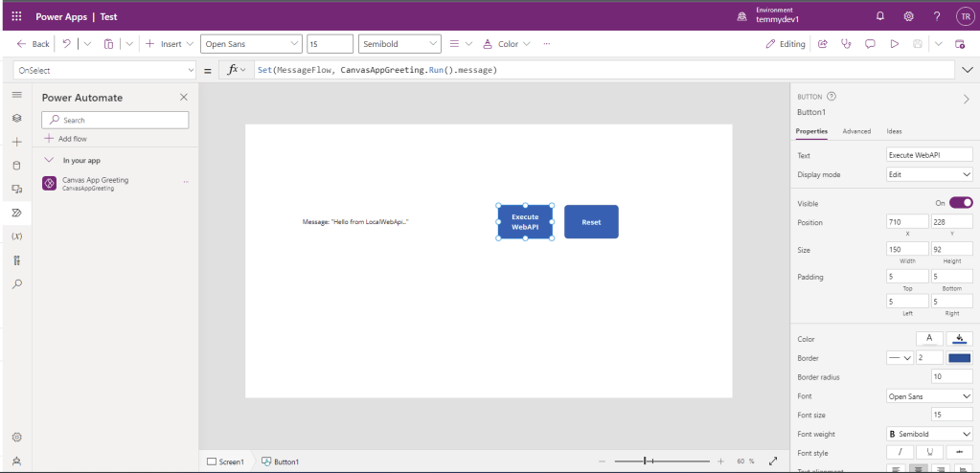Click the Reset canvas button
This screenshot has width=980, height=473.
tap(591, 222)
